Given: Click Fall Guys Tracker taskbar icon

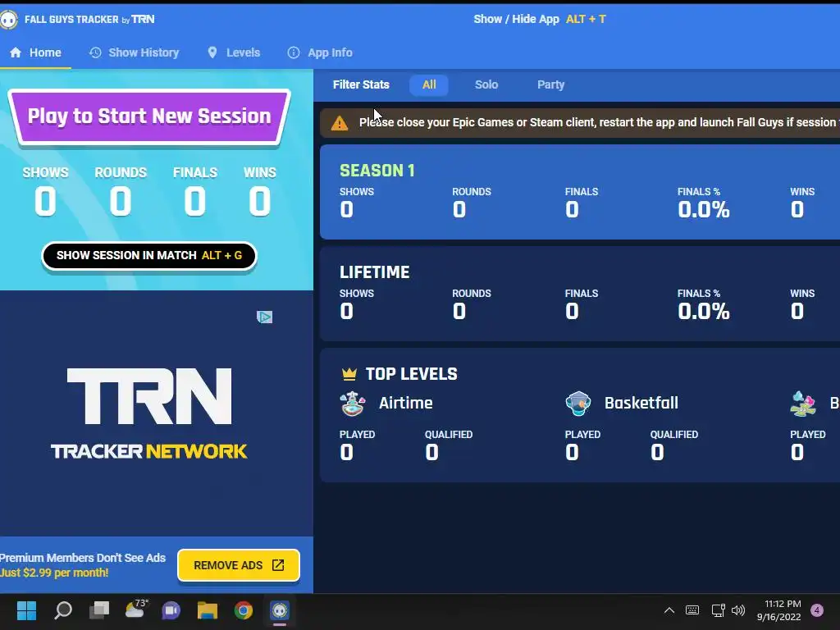Looking at the screenshot, I should 280,610.
